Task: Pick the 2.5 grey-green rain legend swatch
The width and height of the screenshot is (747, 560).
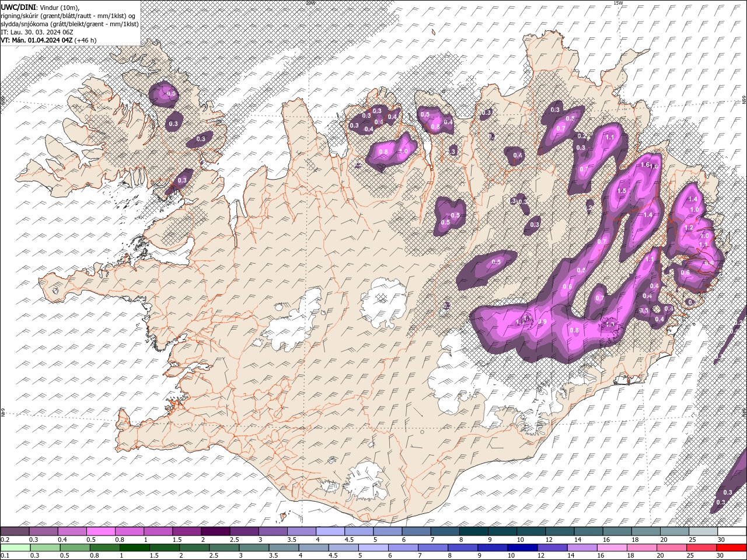Action: [224, 548]
